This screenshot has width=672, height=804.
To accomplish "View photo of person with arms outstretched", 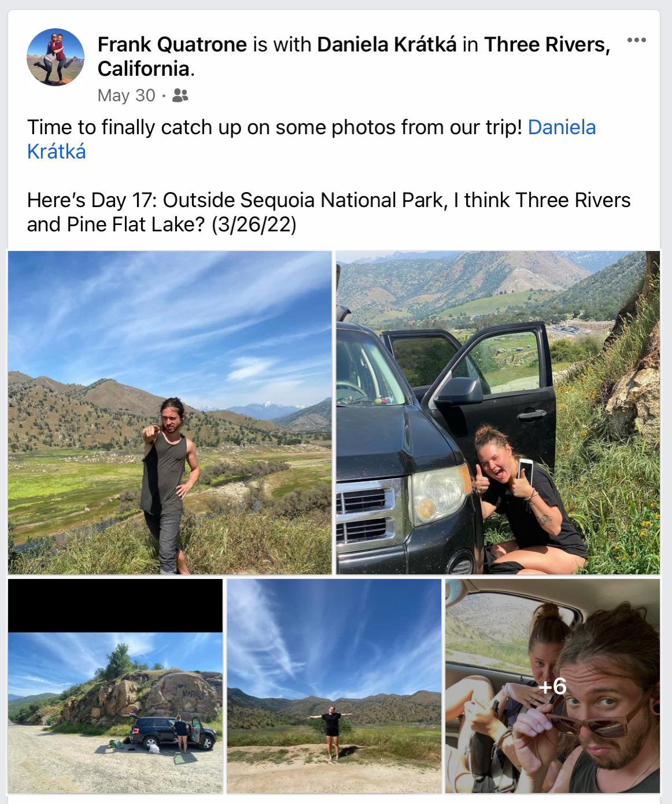I will (x=334, y=686).
